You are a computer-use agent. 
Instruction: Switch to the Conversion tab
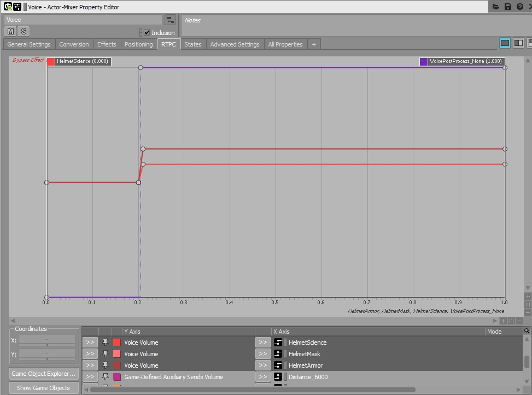(74, 44)
